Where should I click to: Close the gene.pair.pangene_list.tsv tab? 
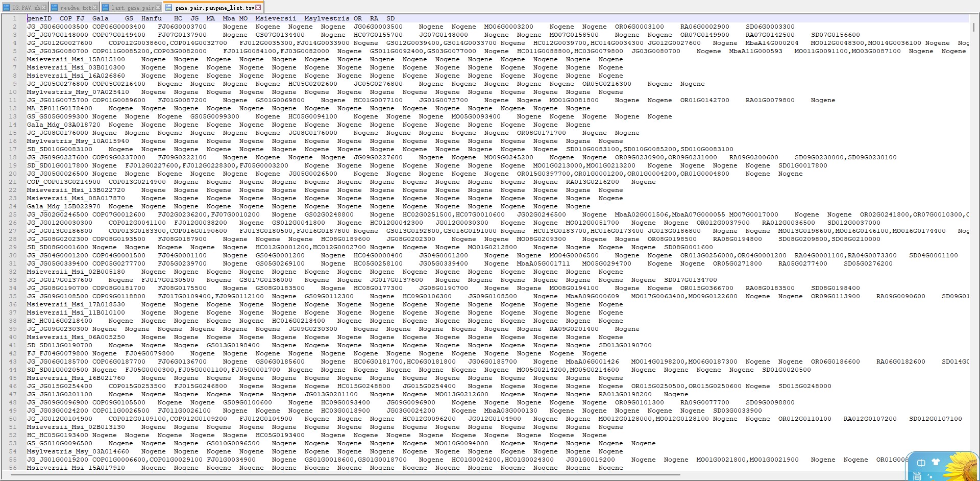pyautogui.click(x=258, y=7)
